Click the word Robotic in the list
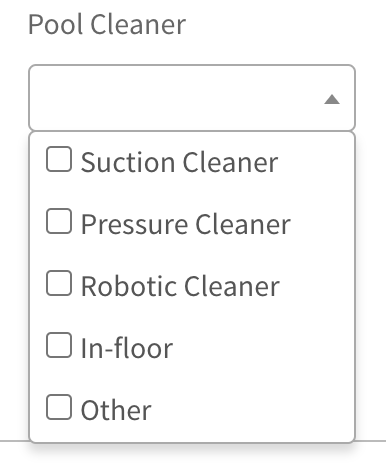Viewport: 386px width, 474px height. (129, 286)
